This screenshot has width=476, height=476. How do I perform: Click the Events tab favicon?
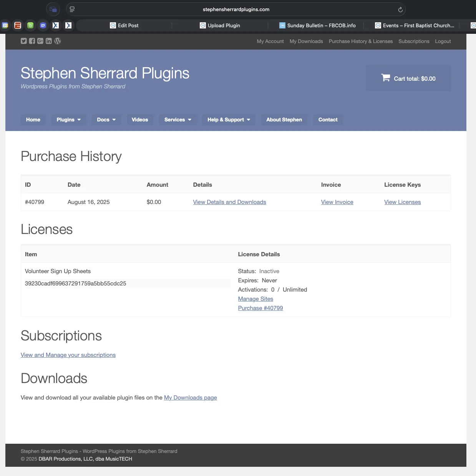coord(378,25)
